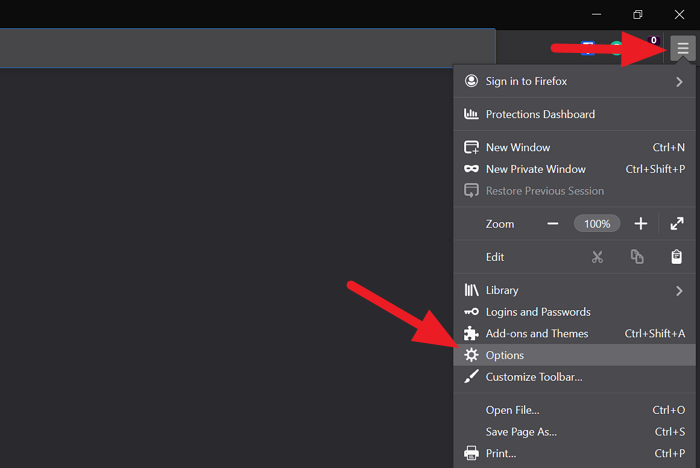700x468 pixels.
Task: Click the Copy icon in Edit row
Action: [637, 257]
